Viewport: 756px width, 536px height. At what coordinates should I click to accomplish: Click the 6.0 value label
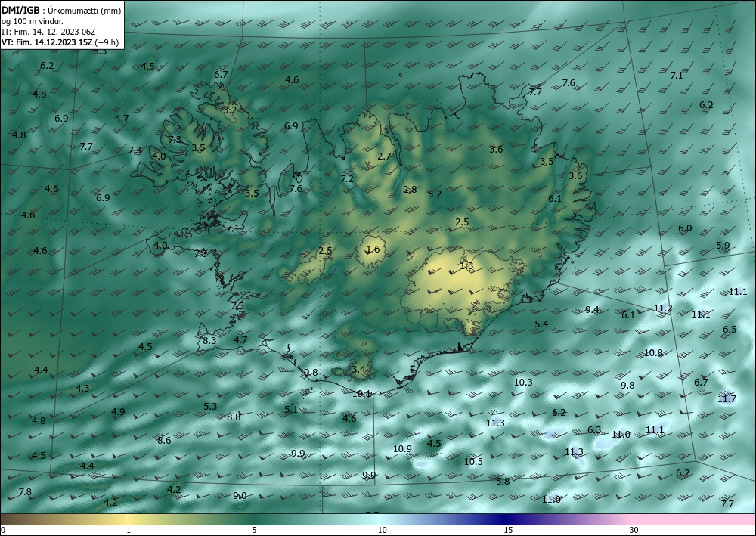(685, 228)
